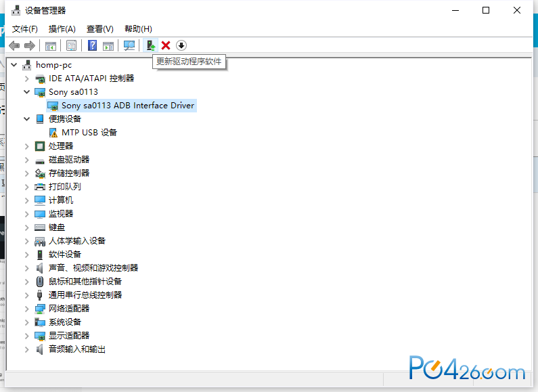Screen dimensions: 538x392
Task: Open the 查看(V) menu
Action: pyautogui.click(x=100, y=29)
